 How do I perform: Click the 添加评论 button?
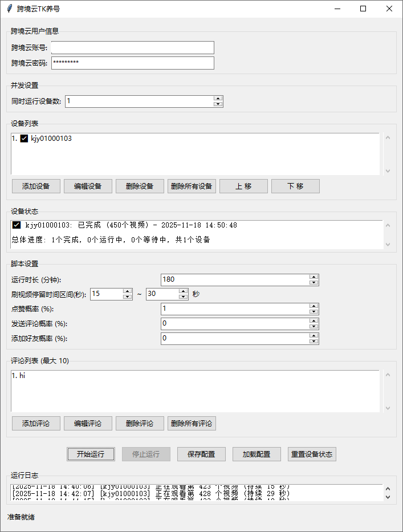point(36,424)
